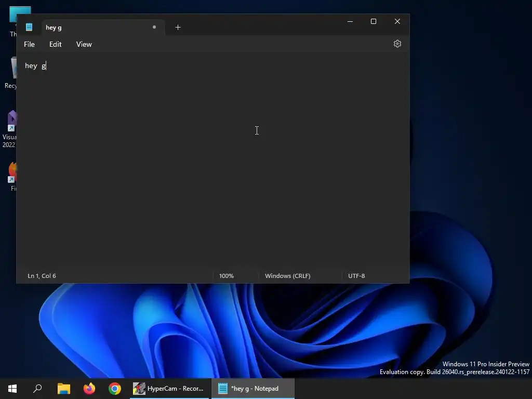532x399 pixels.
Task: Select the 'hey g' tab
Action: (103, 28)
